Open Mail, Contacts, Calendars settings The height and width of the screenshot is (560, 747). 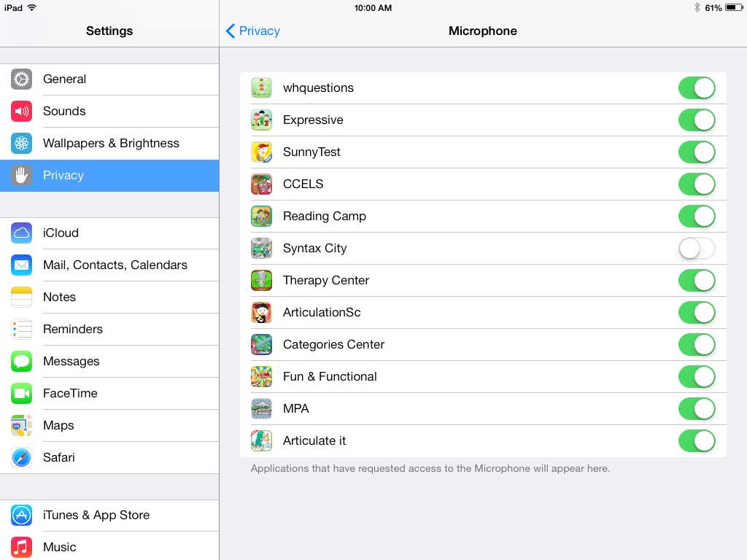pos(109,265)
